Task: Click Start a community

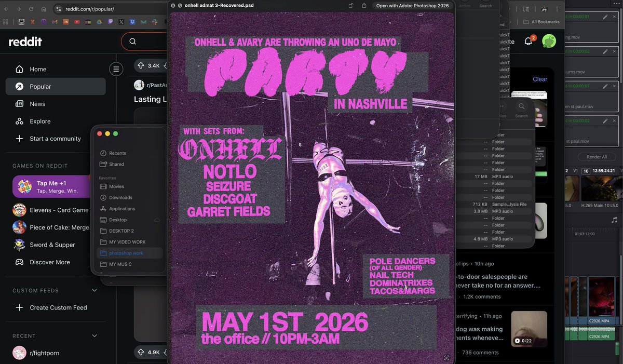Action: [56, 139]
